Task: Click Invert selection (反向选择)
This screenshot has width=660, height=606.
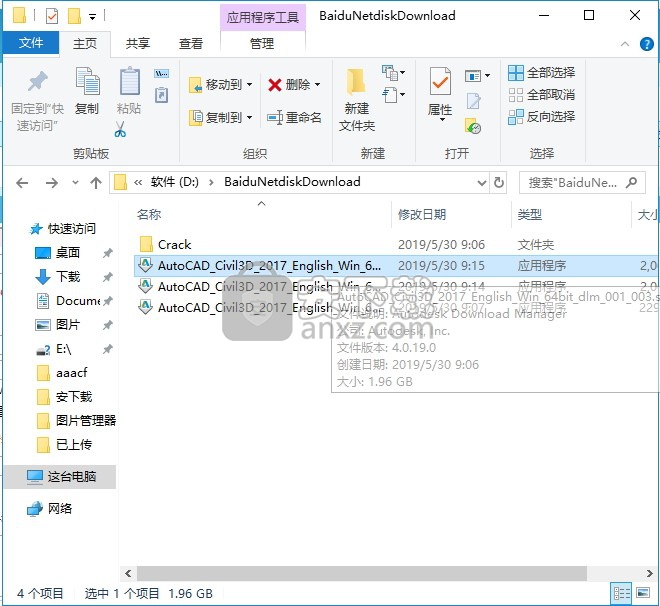Action: point(542,117)
